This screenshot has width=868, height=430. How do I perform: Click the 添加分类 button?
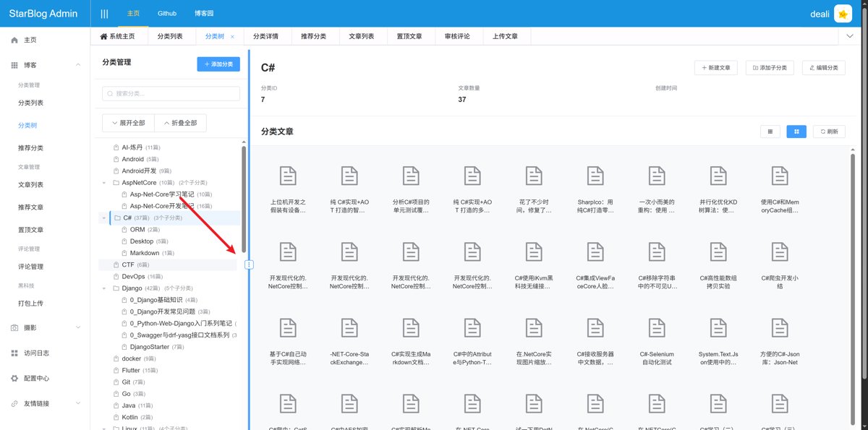[x=218, y=64]
